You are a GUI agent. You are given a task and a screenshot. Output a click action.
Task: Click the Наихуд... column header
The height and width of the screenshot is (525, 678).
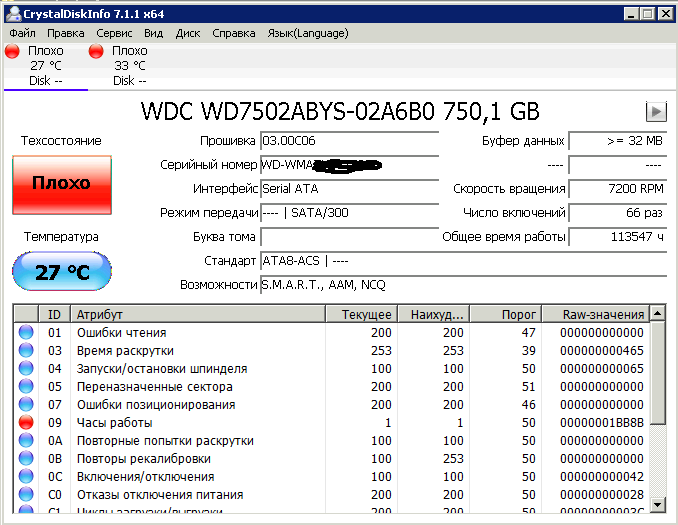coord(434,314)
